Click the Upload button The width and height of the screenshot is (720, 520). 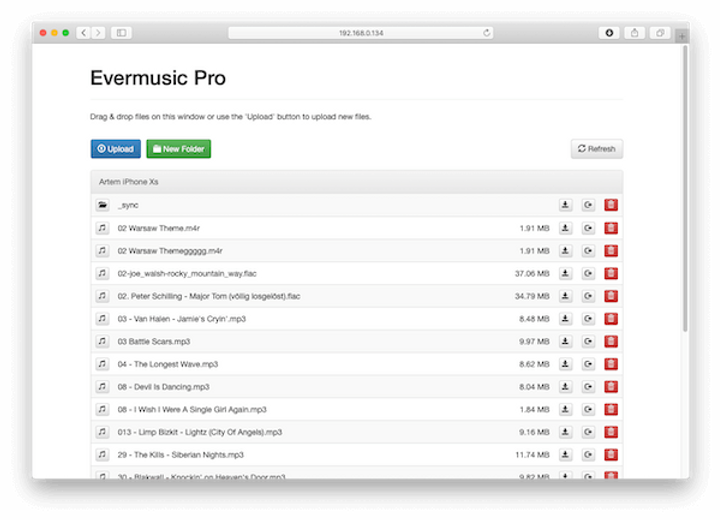(x=115, y=149)
